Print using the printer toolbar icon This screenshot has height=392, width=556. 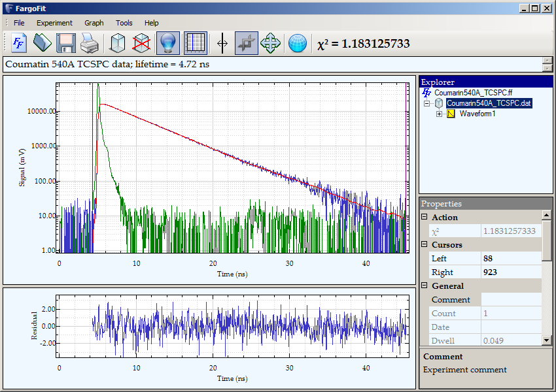88,43
